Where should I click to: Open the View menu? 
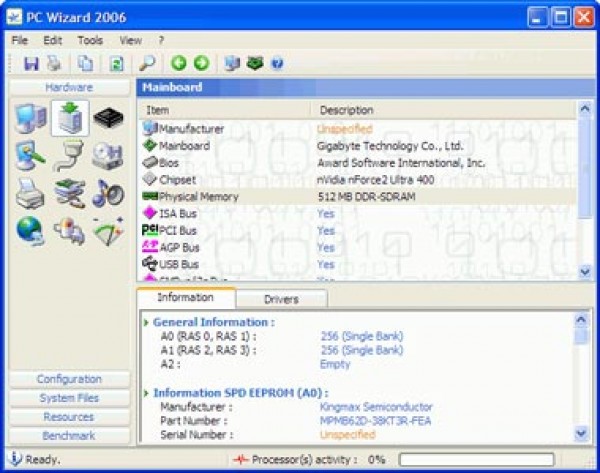tap(130, 40)
